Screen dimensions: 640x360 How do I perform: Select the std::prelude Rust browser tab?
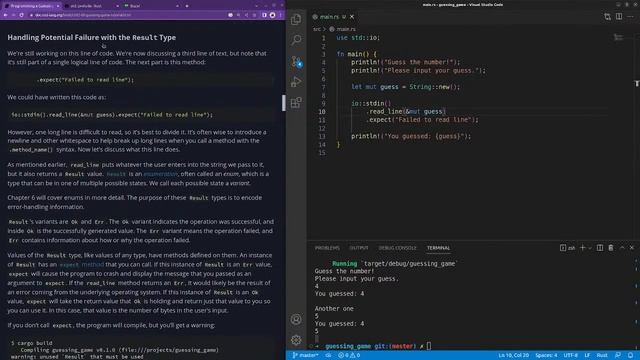click(91, 6)
